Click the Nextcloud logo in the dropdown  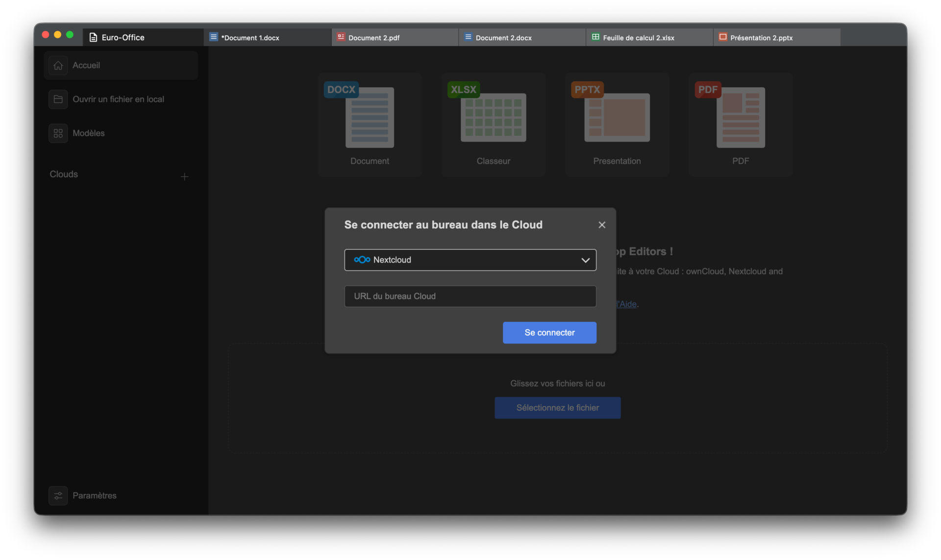(x=362, y=260)
